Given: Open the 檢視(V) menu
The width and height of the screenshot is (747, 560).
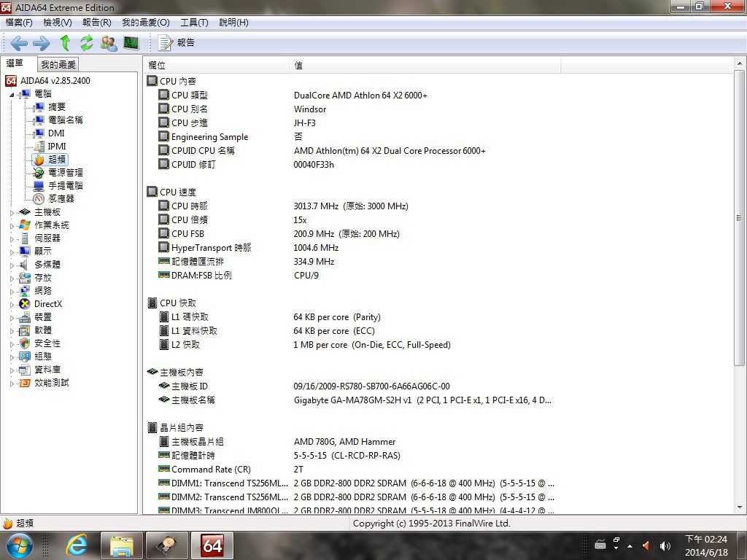Looking at the screenshot, I should (58, 23).
